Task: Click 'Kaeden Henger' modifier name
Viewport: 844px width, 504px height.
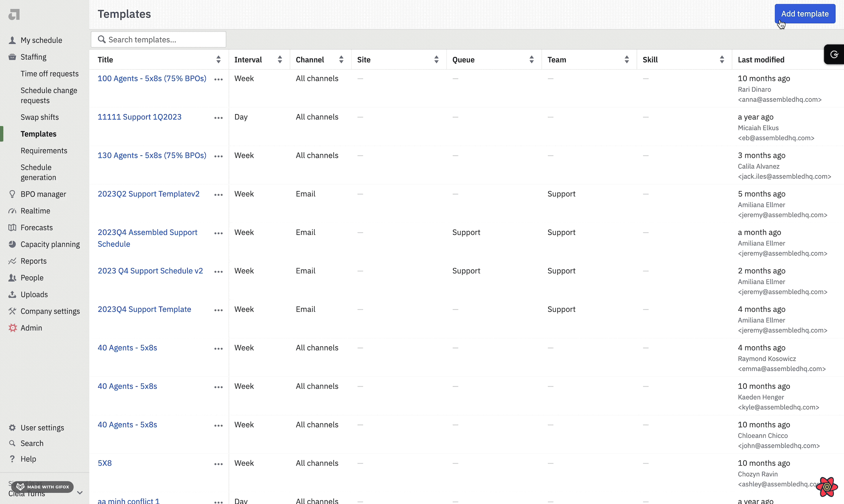Action: [761, 397]
